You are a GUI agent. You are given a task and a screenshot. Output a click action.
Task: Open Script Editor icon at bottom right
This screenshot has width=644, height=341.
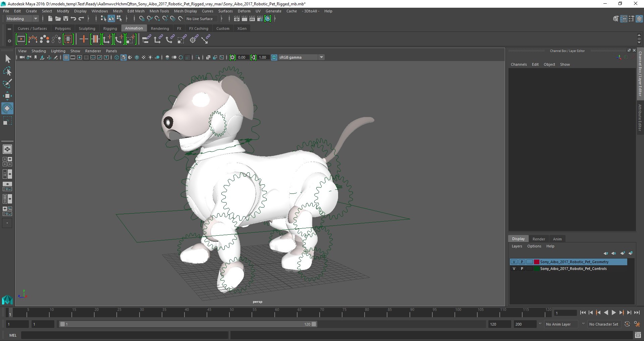point(638,335)
